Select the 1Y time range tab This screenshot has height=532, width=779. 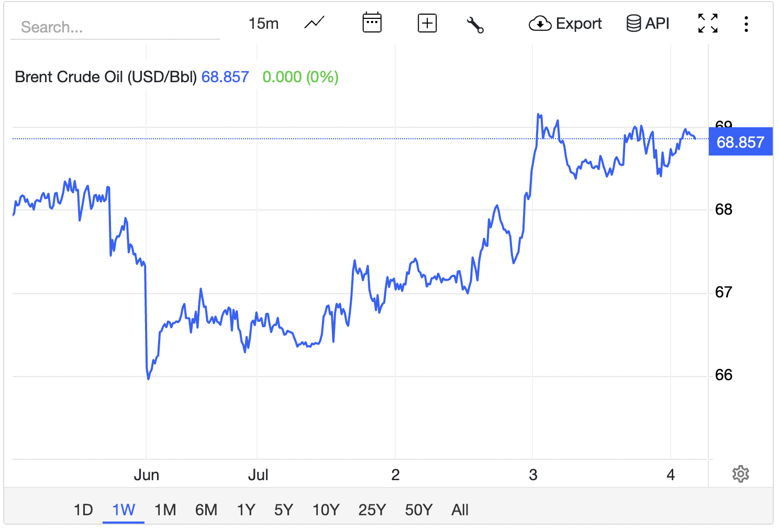click(x=246, y=509)
